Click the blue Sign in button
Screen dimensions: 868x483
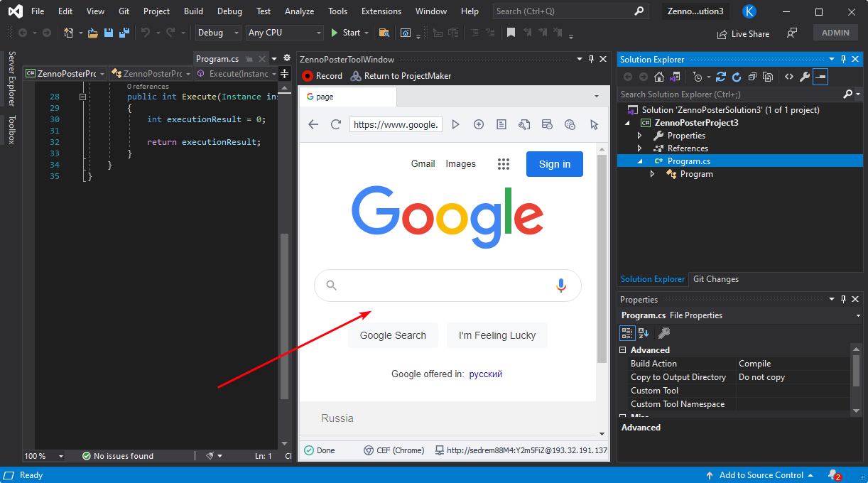pos(554,164)
